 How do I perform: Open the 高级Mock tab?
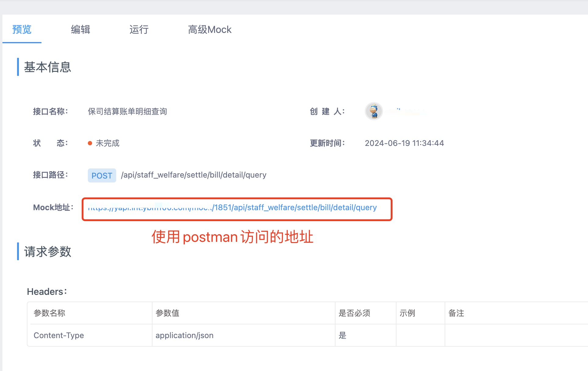coord(210,30)
